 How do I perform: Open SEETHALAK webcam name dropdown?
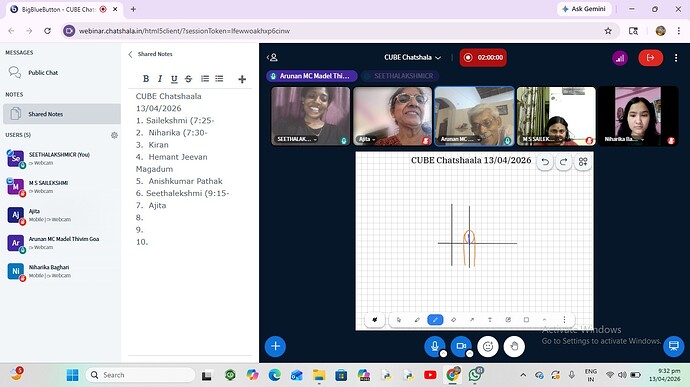pyautogui.click(x=297, y=139)
